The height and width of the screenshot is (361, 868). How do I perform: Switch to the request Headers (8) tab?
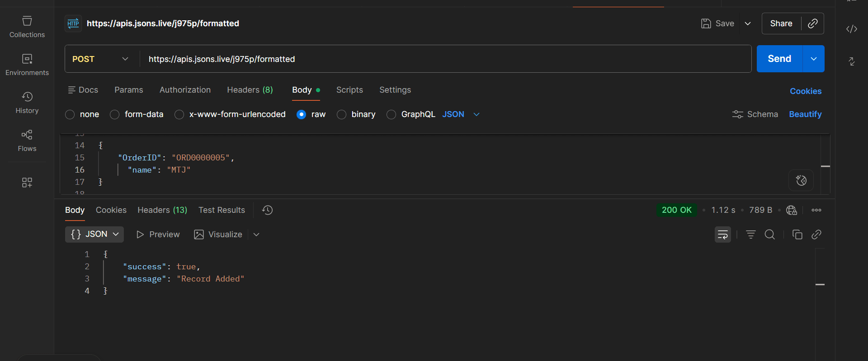pos(250,90)
